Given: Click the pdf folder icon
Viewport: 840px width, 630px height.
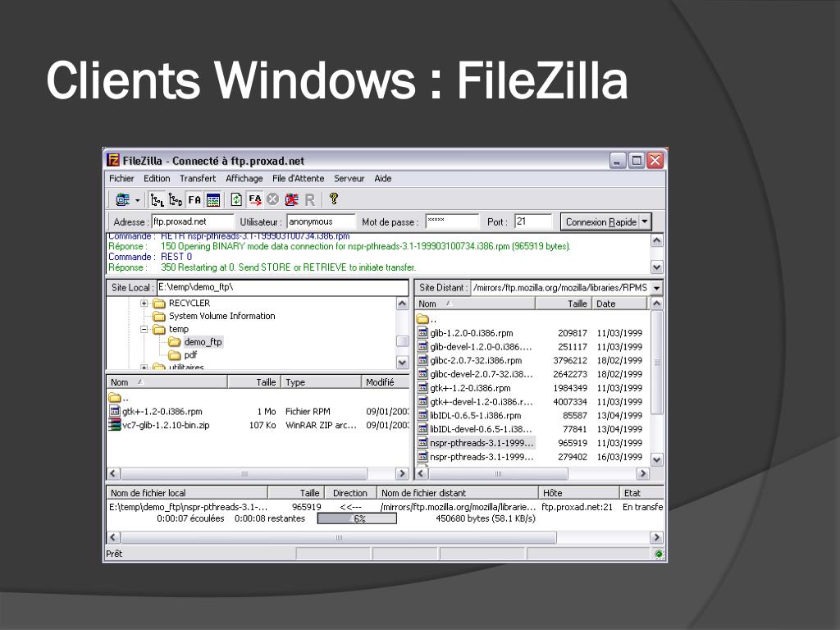Looking at the screenshot, I should [174, 354].
